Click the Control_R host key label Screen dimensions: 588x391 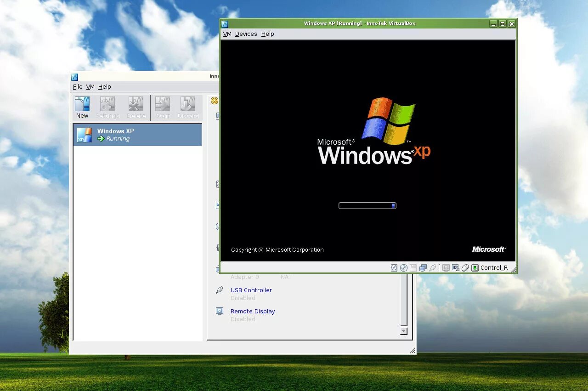coord(494,268)
